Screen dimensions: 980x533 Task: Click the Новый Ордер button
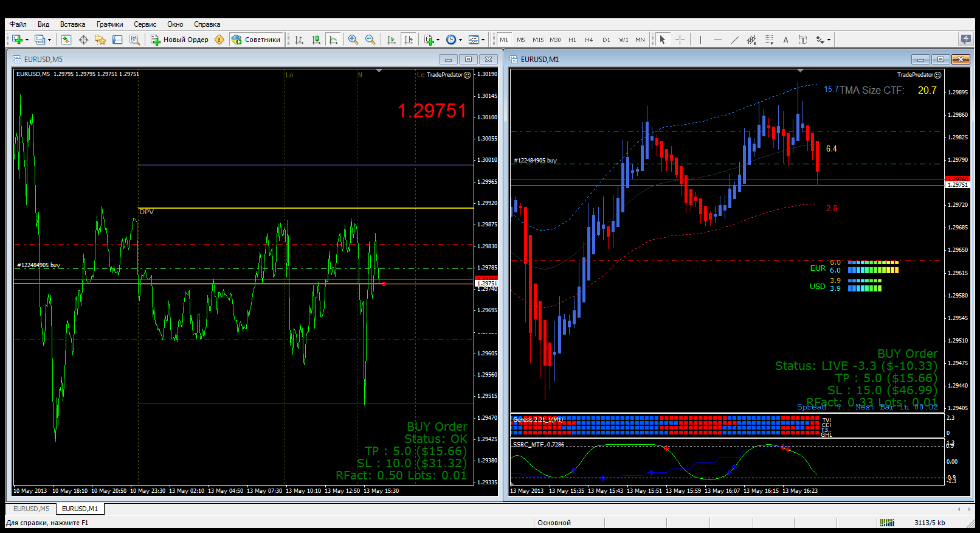coord(180,40)
